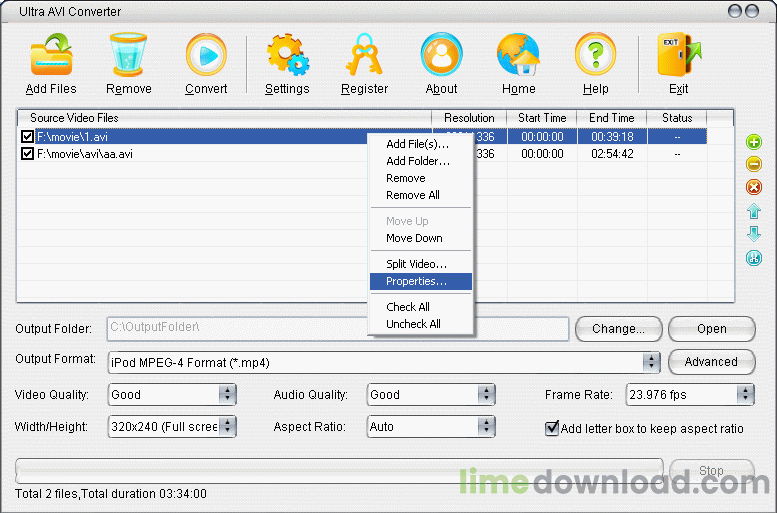This screenshot has width=777, height=513.
Task: Click the Register keys icon
Action: 364,56
